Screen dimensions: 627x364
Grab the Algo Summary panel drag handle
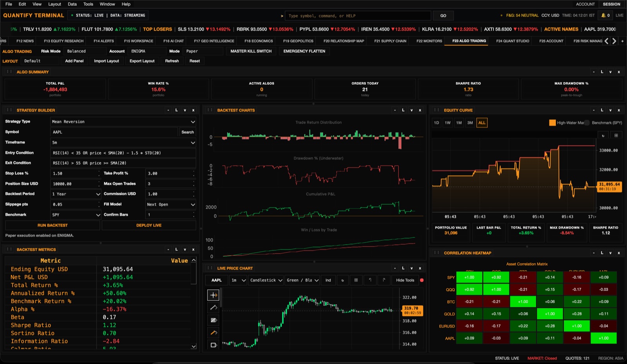coord(9,72)
